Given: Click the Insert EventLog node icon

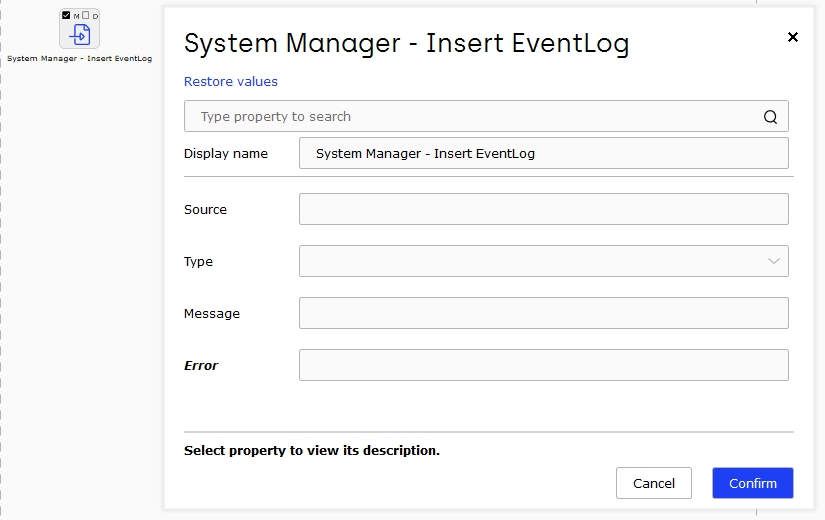Looking at the screenshot, I should click(x=79, y=35).
